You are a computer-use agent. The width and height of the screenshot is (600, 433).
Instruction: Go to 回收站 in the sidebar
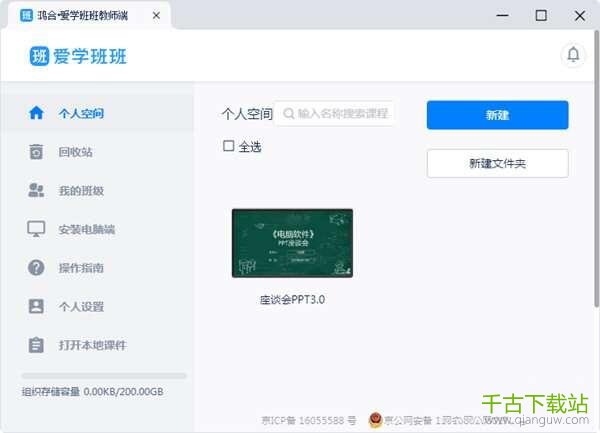[98, 151]
